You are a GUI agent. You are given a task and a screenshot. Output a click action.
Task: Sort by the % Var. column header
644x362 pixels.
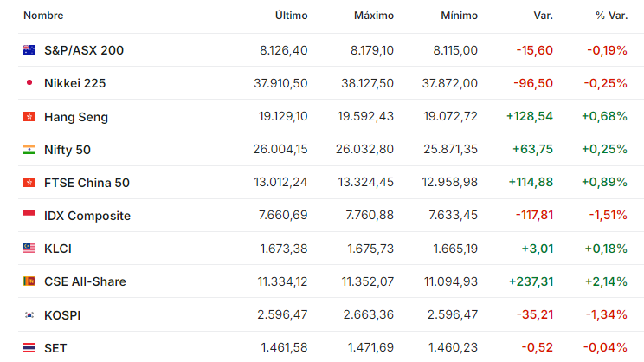coord(611,16)
